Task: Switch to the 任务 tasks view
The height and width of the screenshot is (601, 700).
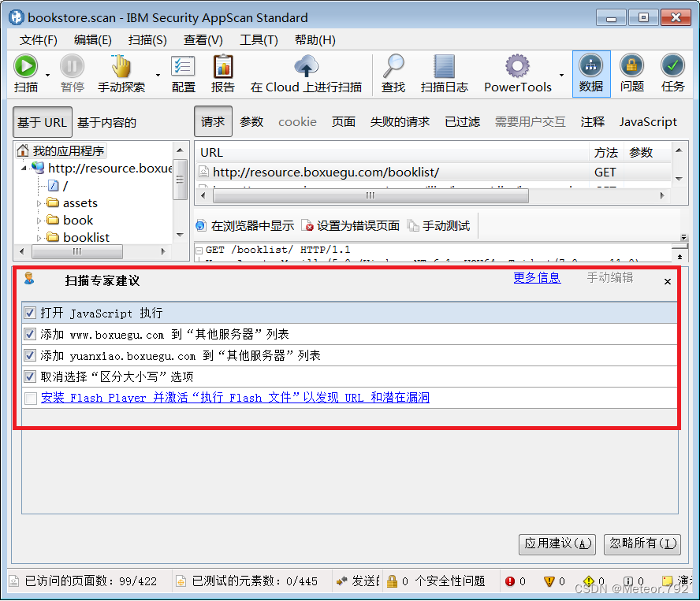Action: [672, 73]
